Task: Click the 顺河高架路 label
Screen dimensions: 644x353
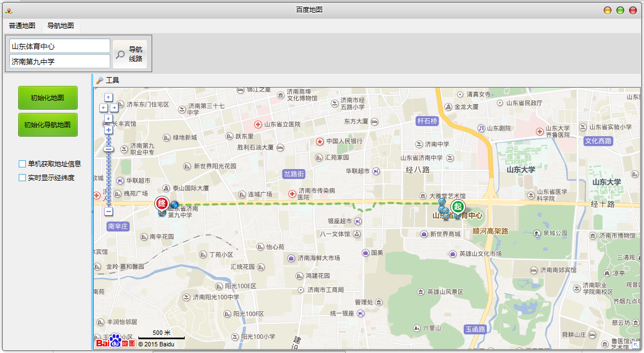Action: (x=490, y=231)
